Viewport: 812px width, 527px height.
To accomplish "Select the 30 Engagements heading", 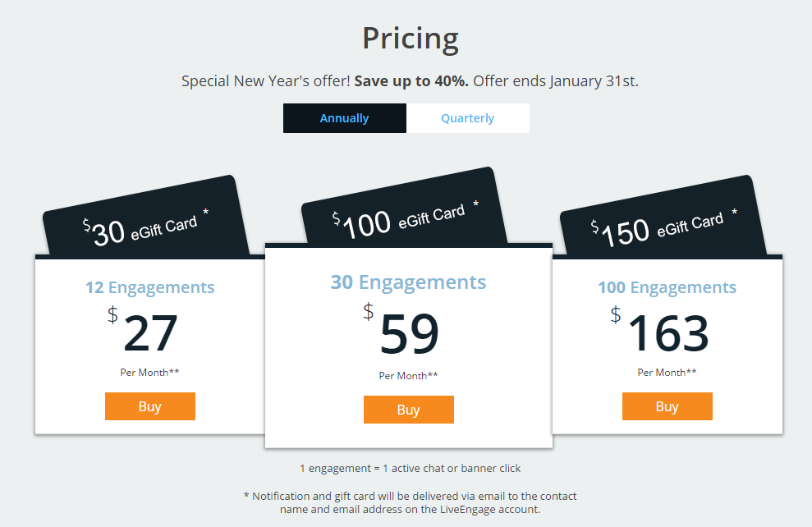I will [x=408, y=282].
